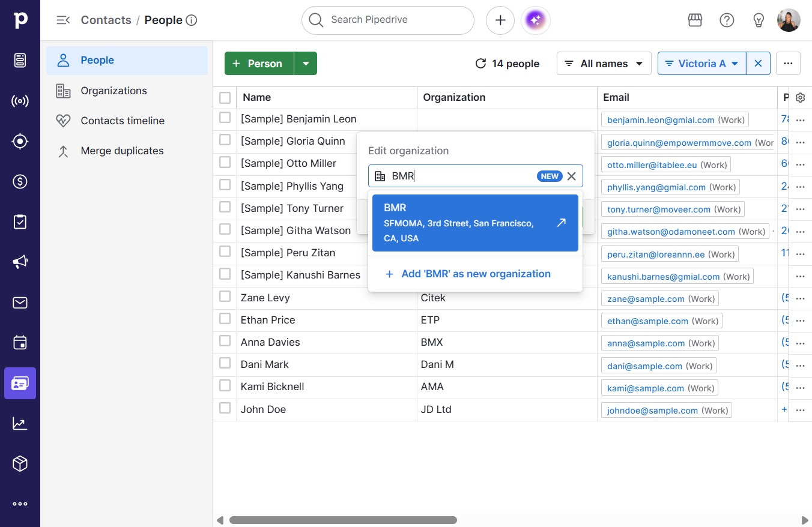Go to Organizations in sidebar
Image resolution: width=812 pixels, height=527 pixels.
pyautogui.click(x=127, y=91)
